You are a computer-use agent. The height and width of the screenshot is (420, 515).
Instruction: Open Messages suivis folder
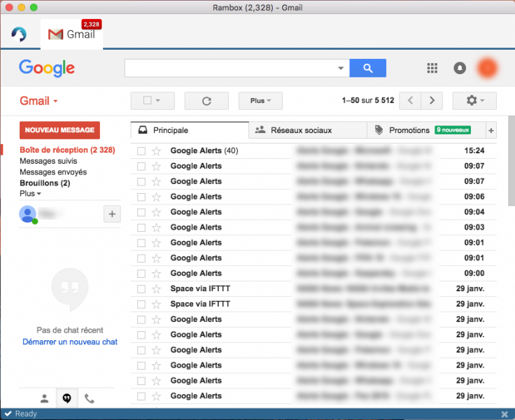pyautogui.click(x=48, y=161)
